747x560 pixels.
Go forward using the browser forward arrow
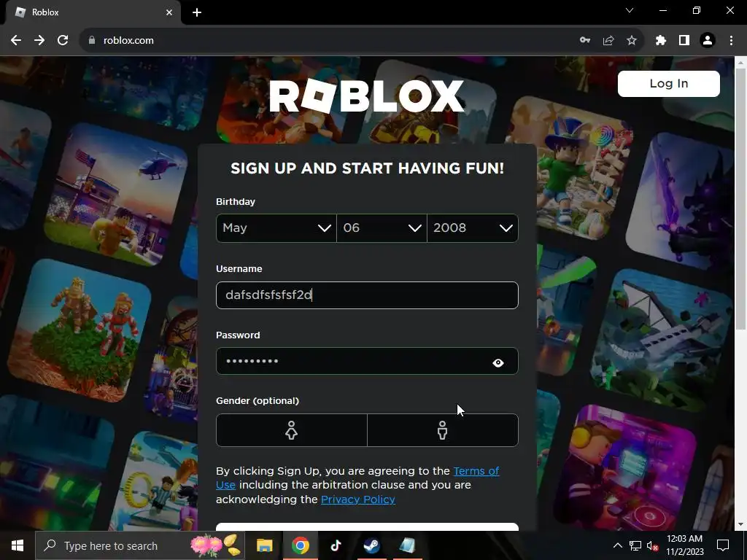coord(39,41)
